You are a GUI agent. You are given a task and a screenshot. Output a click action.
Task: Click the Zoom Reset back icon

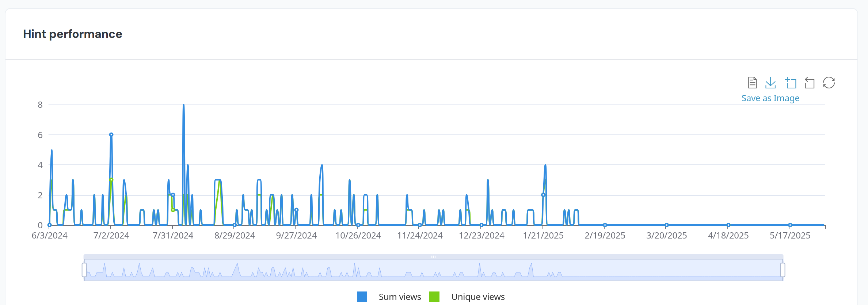coord(810,83)
